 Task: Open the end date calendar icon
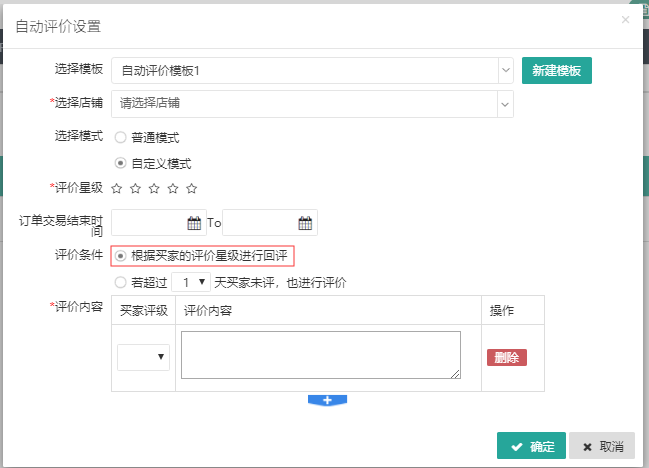point(305,223)
